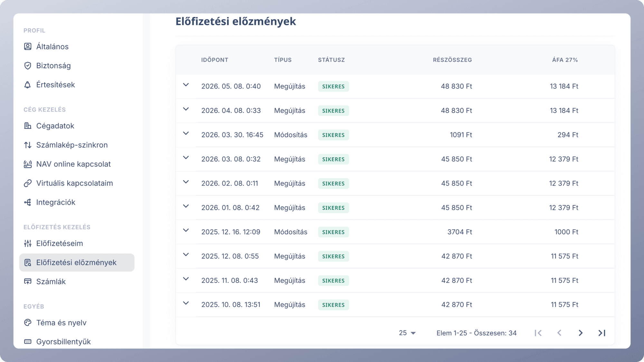The width and height of the screenshot is (644, 362).
Task: Open Cégadatok page
Action: coord(77,126)
